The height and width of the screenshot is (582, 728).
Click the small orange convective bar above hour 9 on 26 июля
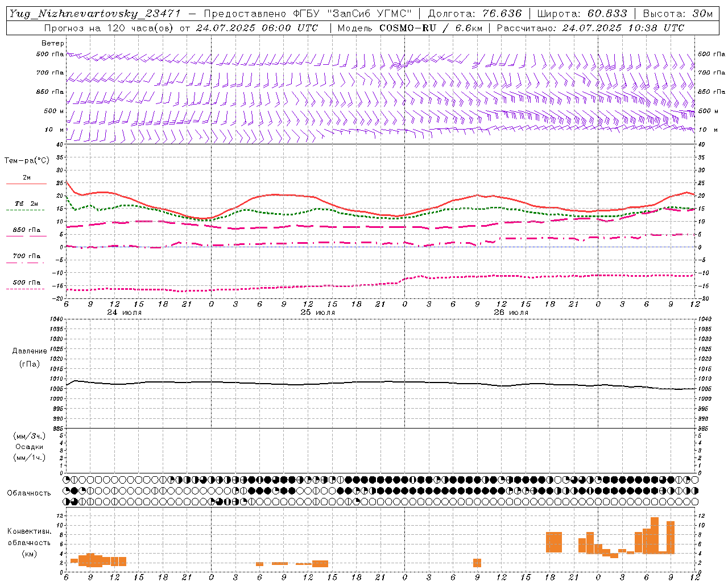click(x=477, y=563)
